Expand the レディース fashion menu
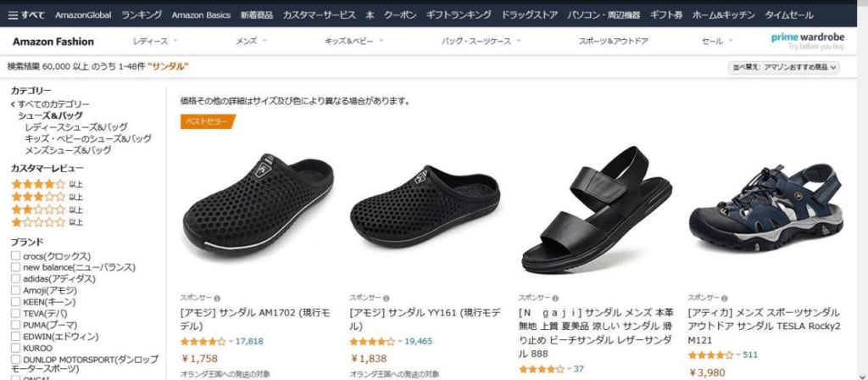Screen dimensions: 868x380 [156, 42]
